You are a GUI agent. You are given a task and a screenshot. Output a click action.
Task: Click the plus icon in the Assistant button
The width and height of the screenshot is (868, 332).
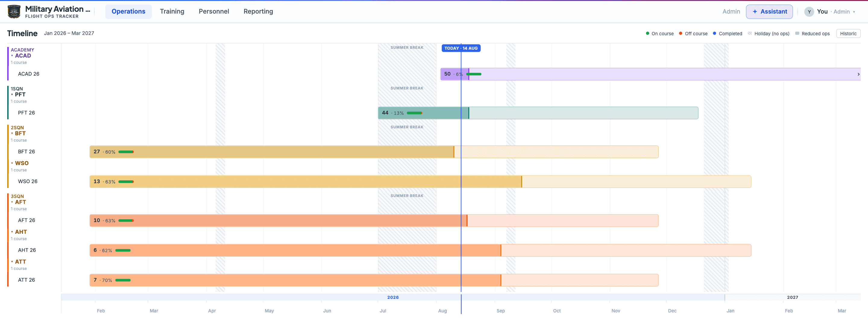[755, 11]
